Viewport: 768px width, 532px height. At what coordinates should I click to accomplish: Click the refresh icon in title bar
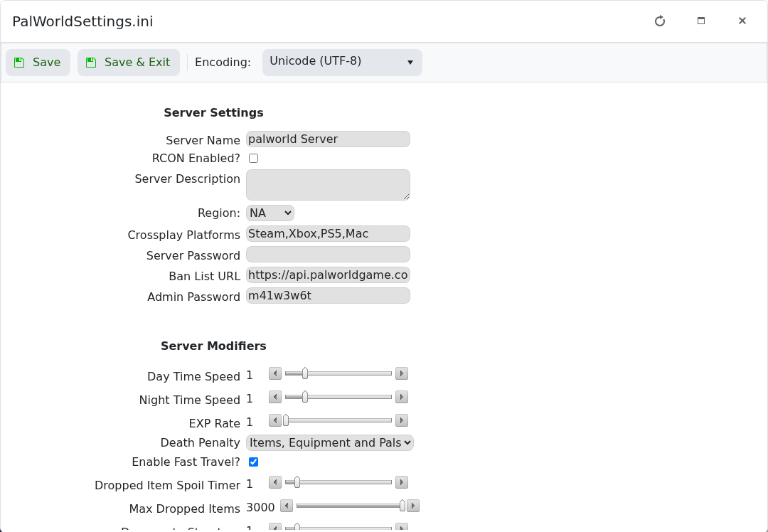(x=660, y=21)
